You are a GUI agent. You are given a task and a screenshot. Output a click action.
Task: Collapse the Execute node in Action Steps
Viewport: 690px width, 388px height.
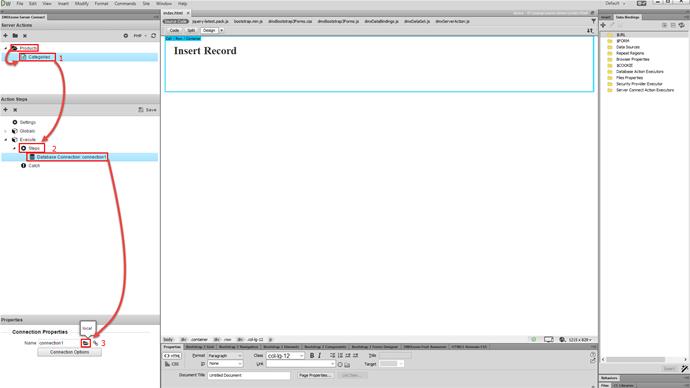(6, 139)
